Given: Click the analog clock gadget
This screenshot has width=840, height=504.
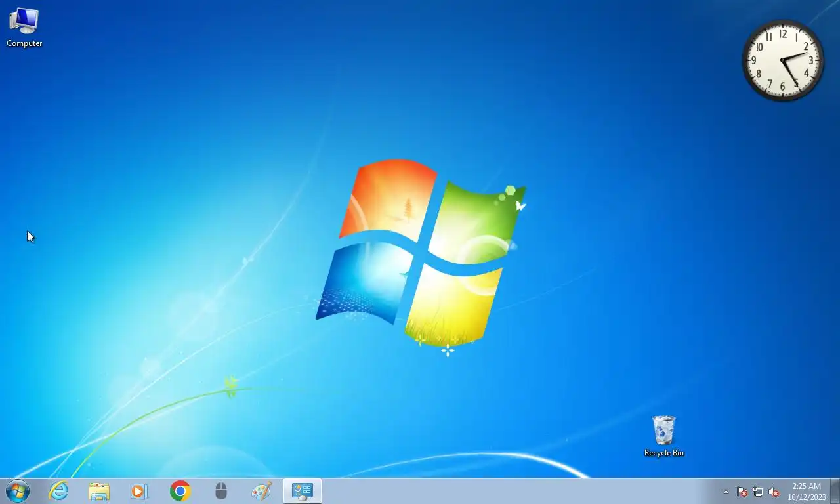Looking at the screenshot, I should (x=783, y=60).
